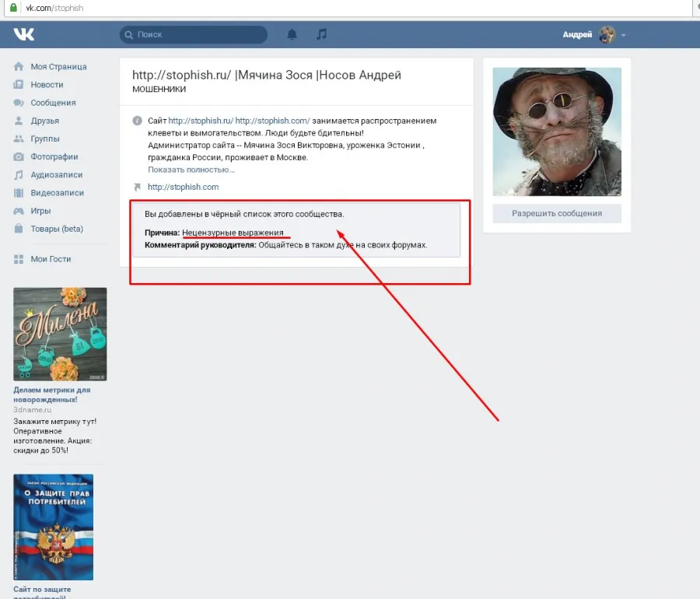Open the community avatar photo
700x599 pixels.
click(x=557, y=131)
